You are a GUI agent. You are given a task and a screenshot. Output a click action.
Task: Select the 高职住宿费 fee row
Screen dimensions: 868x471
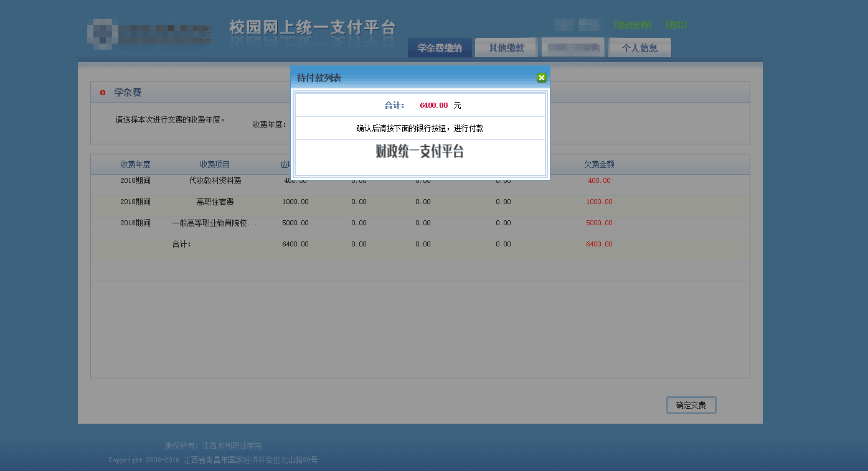(215, 202)
